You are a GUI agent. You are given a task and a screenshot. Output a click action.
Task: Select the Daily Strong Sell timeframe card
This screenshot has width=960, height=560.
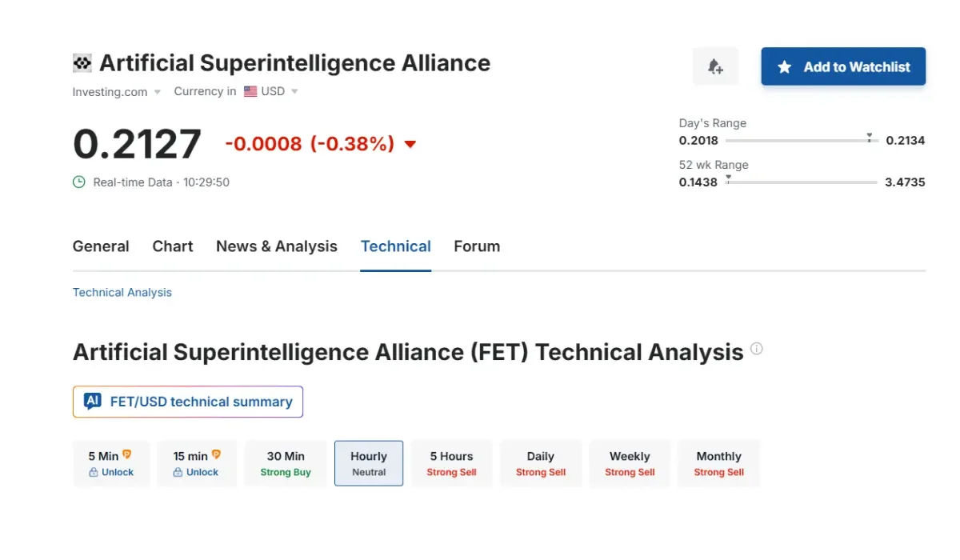(x=541, y=463)
